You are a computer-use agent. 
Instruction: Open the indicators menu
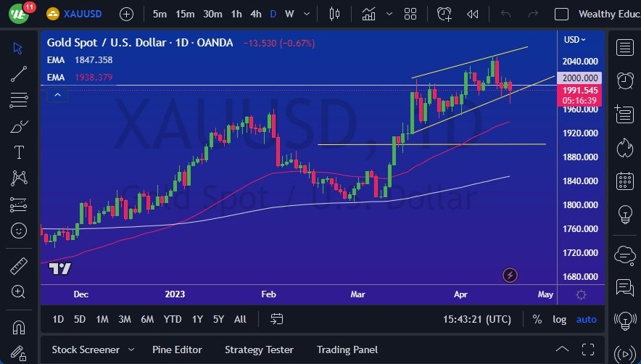[369, 14]
